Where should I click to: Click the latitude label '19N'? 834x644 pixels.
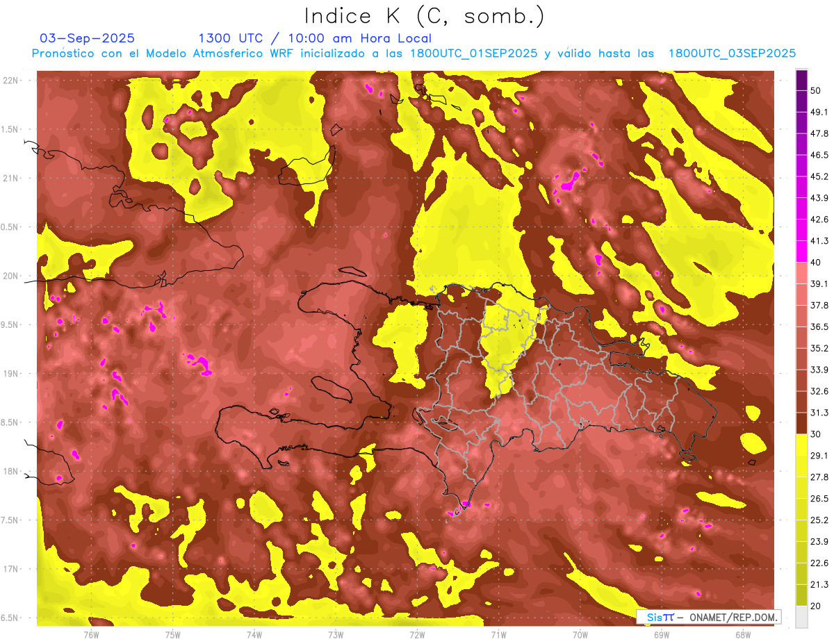(12, 374)
